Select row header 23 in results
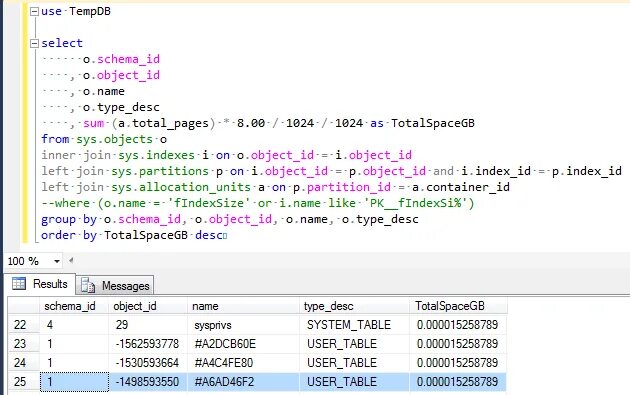Viewport: 630px width, 395px height. click(24, 344)
